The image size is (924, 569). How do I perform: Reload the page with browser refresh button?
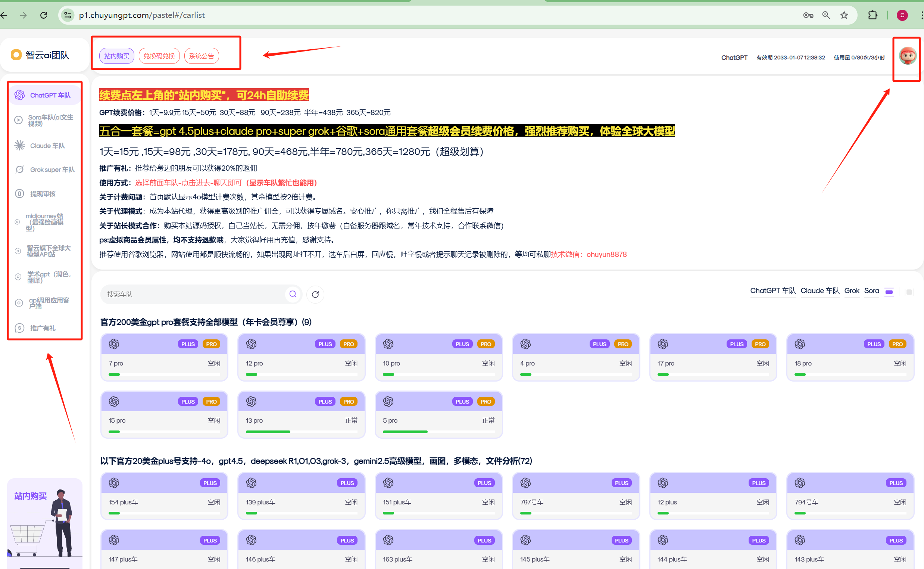pos(44,15)
